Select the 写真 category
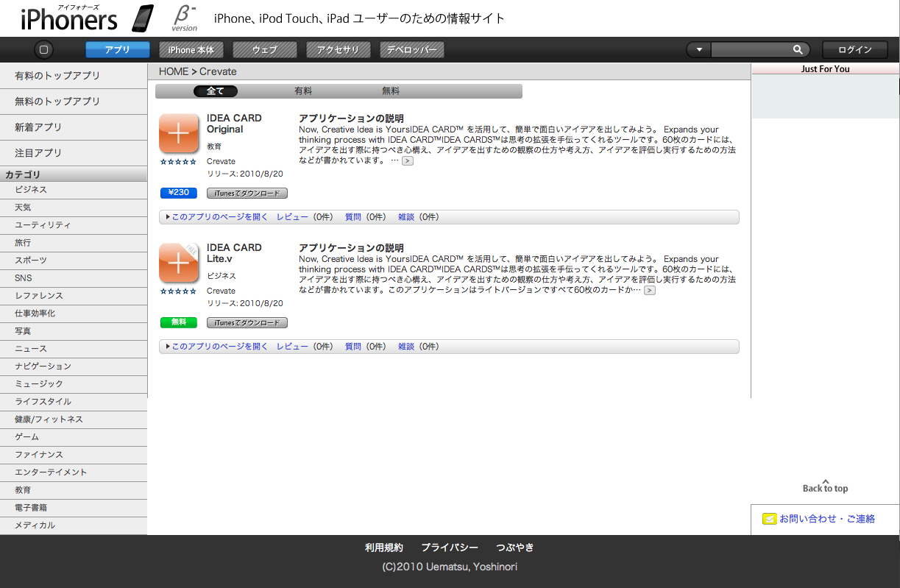Screen dimensions: 900x588 tap(74, 331)
